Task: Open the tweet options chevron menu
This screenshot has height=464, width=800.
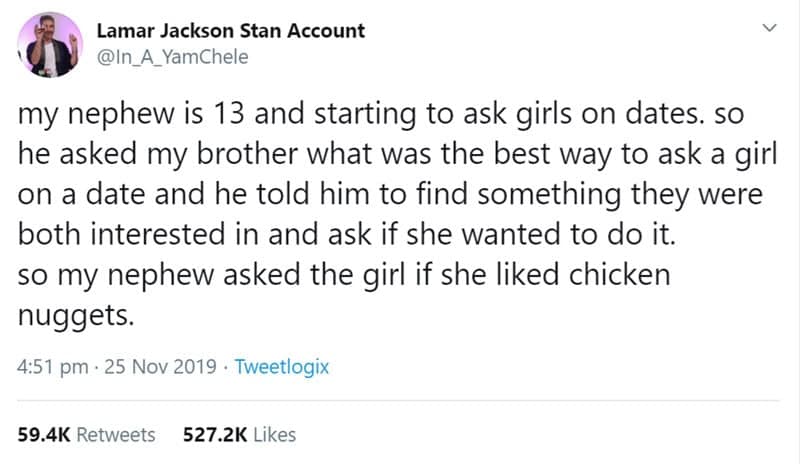Action: (769, 31)
